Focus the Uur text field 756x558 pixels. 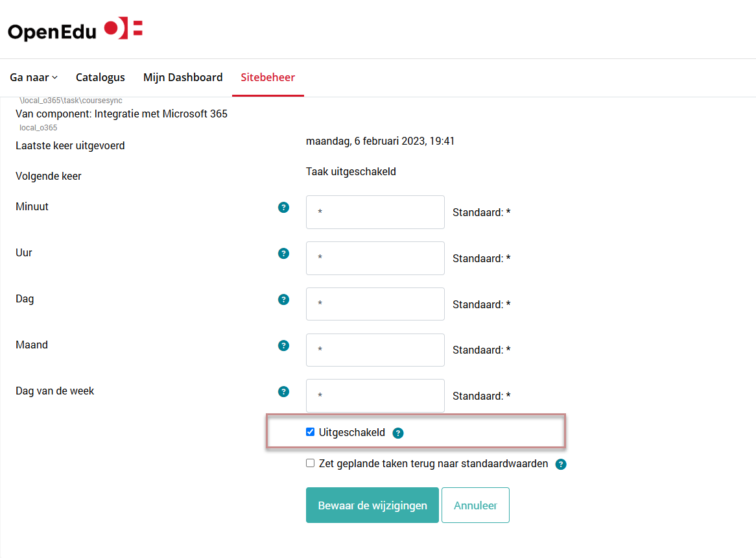[375, 258]
